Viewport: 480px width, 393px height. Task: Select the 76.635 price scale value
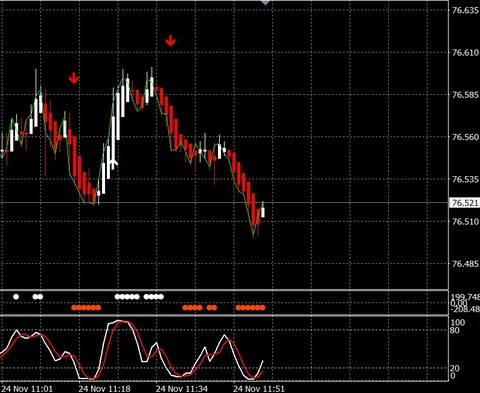(465, 10)
